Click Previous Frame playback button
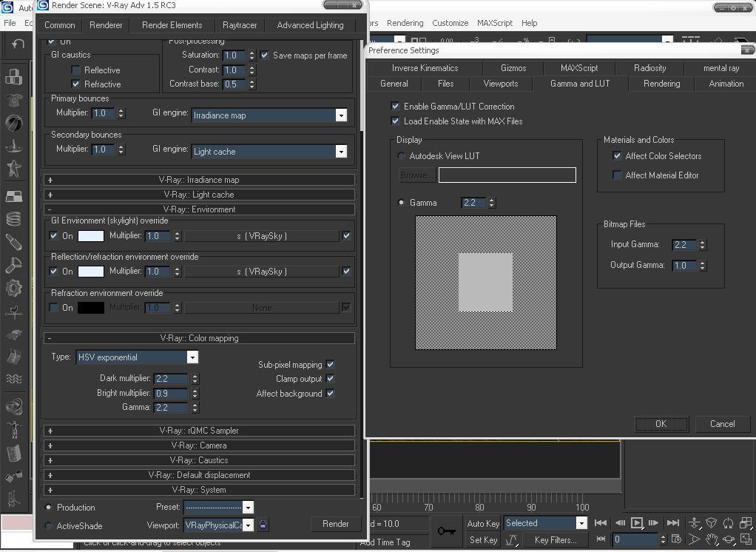Image resolution: width=756 pixels, height=552 pixels. (620, 522)
